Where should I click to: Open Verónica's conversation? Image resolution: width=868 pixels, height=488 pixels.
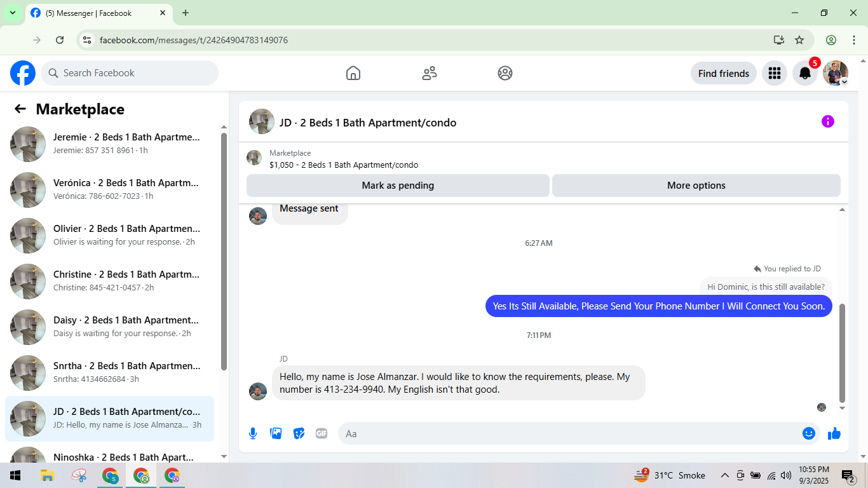(x=109, y=190)
